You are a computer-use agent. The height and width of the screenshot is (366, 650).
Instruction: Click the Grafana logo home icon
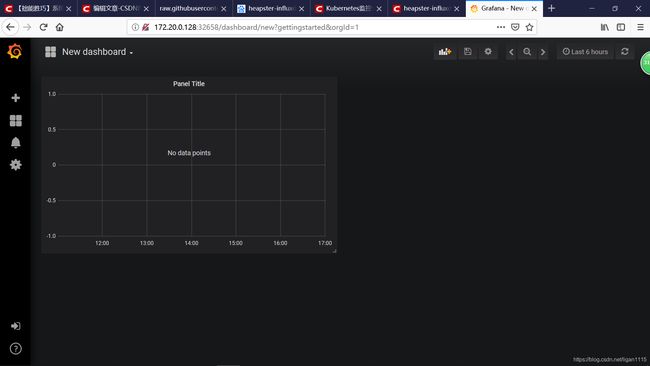point(15,51)
